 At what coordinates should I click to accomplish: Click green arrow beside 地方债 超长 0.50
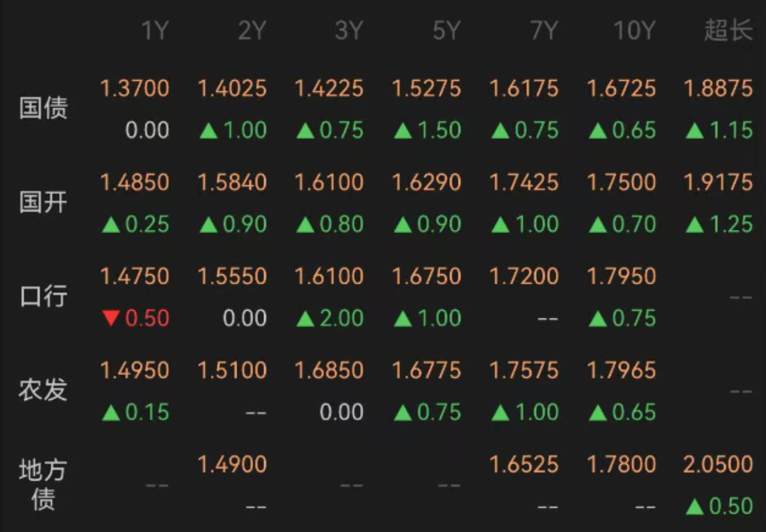tap(694, 506)
